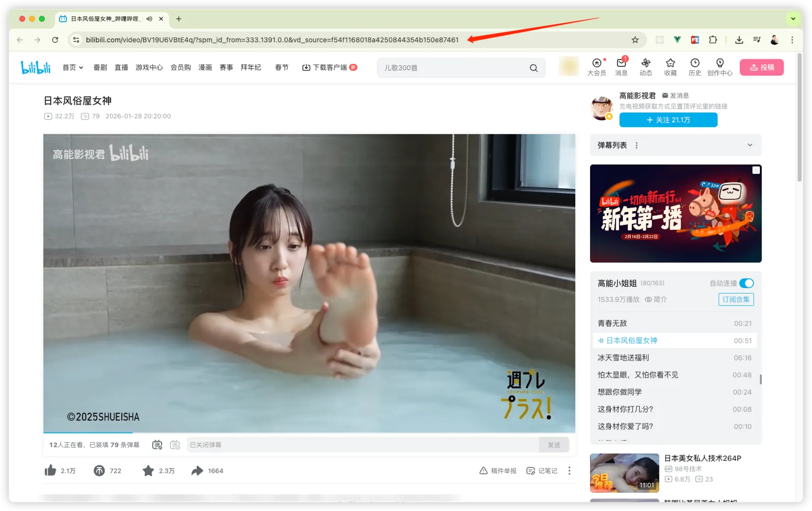
Task: Open the 动态 feed icon
Action: tap(646, 67)
